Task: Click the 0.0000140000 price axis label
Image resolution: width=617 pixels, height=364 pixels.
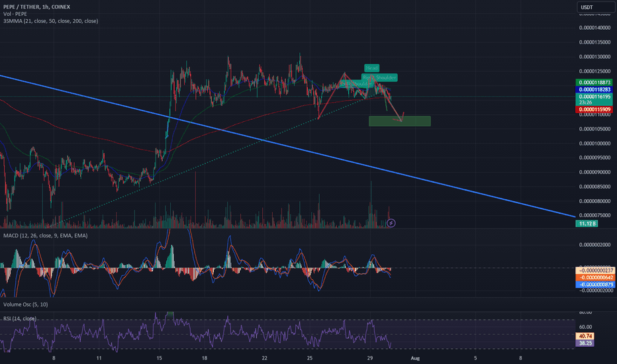Action: [594, 28]
